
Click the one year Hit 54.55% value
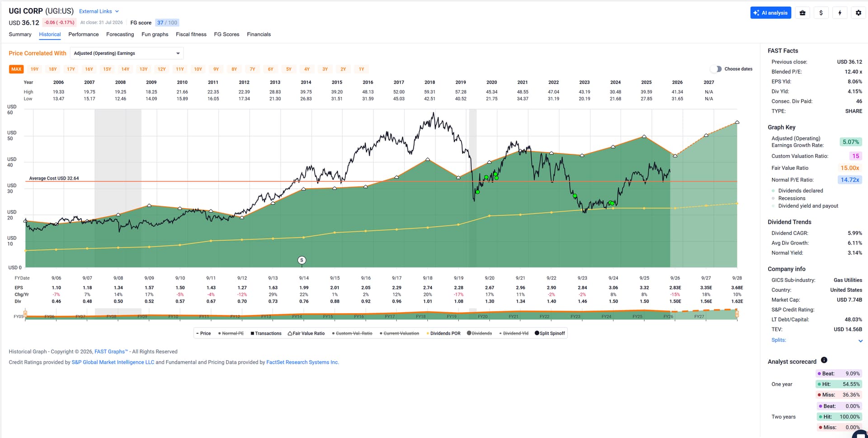[839, 384]
